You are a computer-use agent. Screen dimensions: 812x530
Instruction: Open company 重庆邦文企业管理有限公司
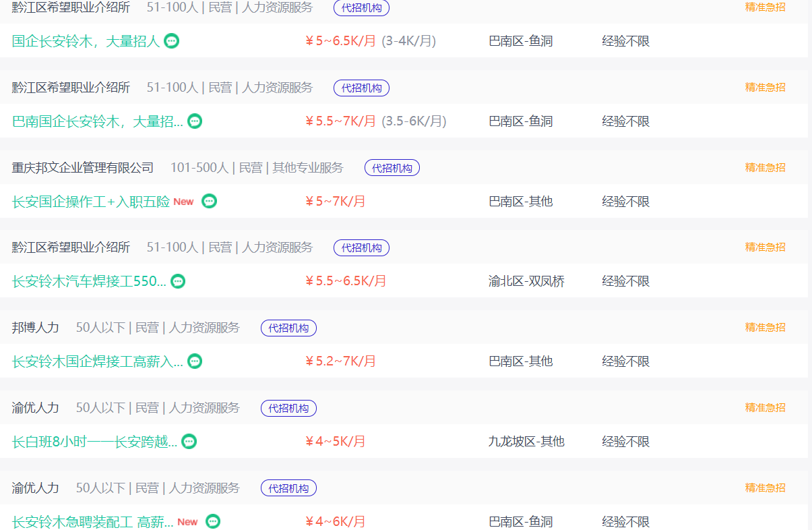click(83, 167)
